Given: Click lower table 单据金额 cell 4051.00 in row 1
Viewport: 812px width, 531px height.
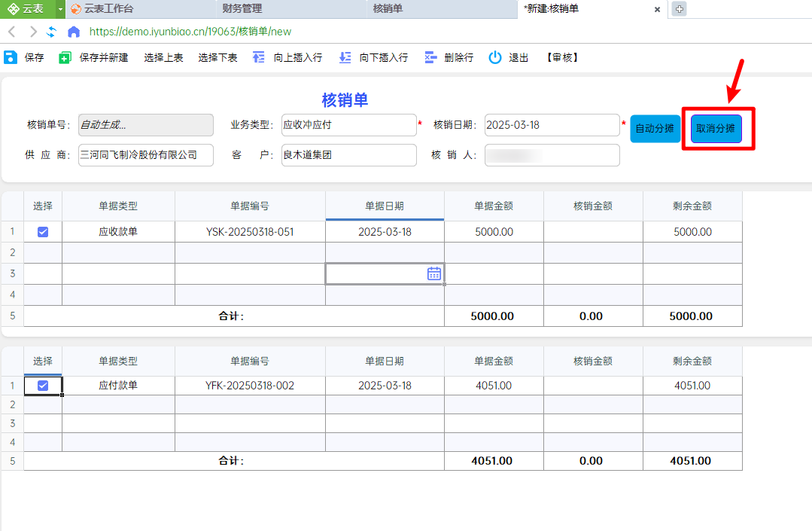Looking at the screenshot, I should (494, 386).
